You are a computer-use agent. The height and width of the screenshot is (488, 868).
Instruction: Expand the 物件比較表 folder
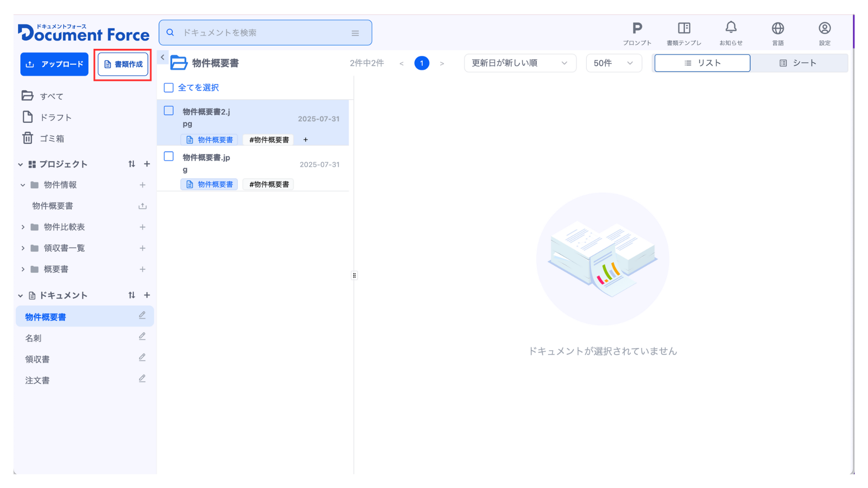(23, 227)
